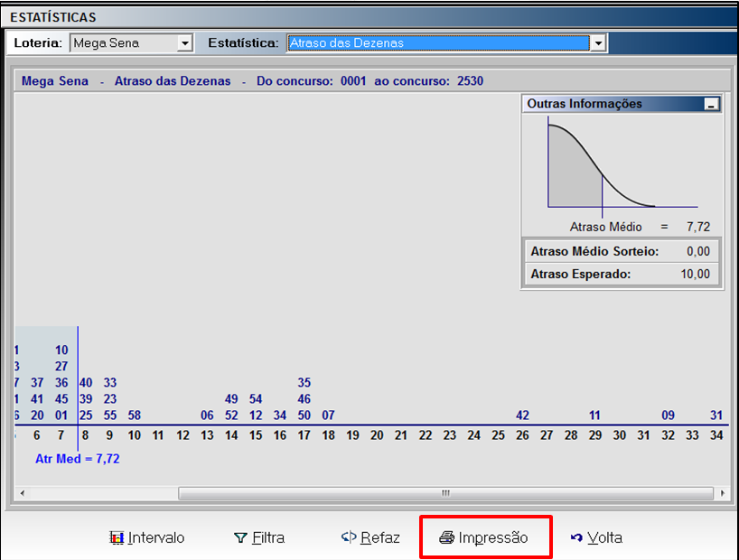
Task: Click the Atraso Médio value 7,72
Action: pyautogui.click(x=698, y=227)
